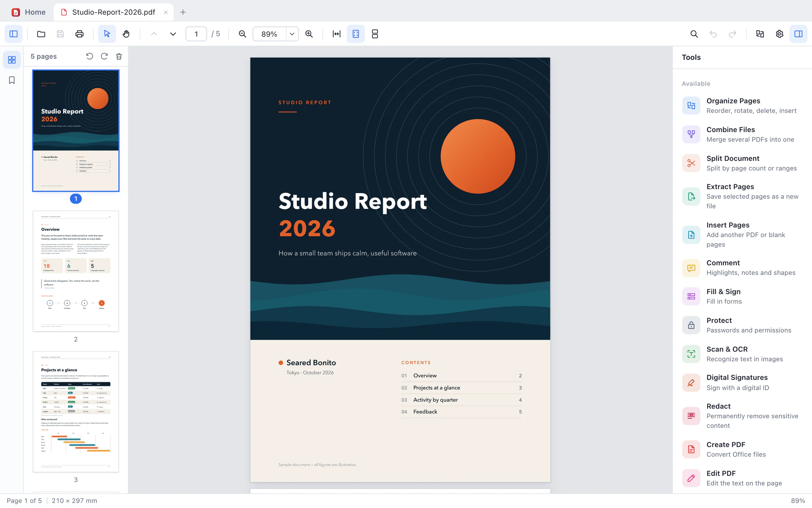The width and height of the screenshot is (812, 508).
Task: Redo the last action
Action: tap(732, 34)
